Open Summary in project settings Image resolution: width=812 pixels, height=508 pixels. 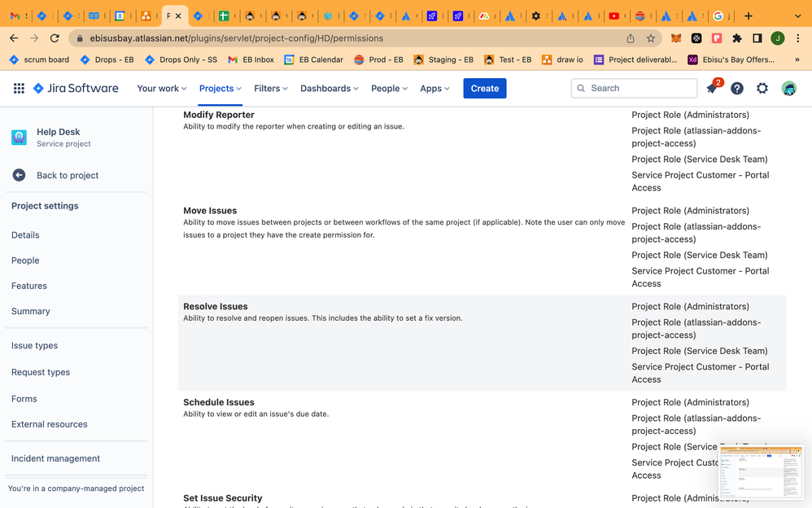pos(31,311)
